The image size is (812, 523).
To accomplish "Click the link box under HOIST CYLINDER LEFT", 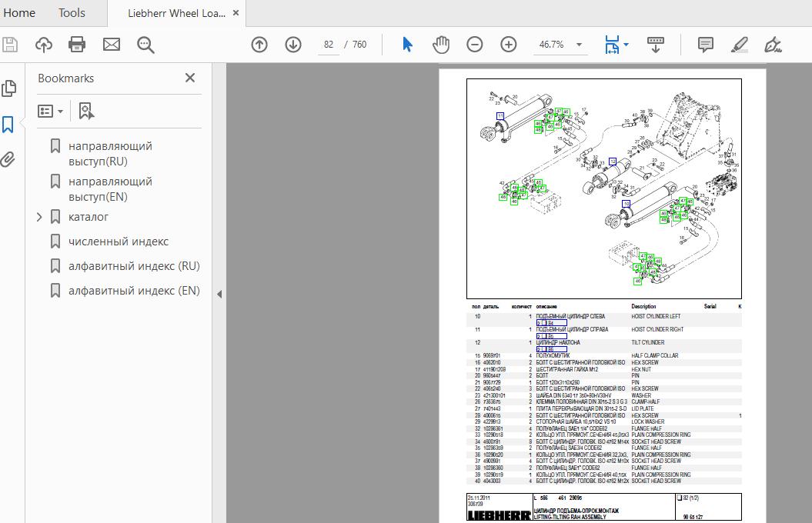I will pyautogui.click(x=552, y=323).
